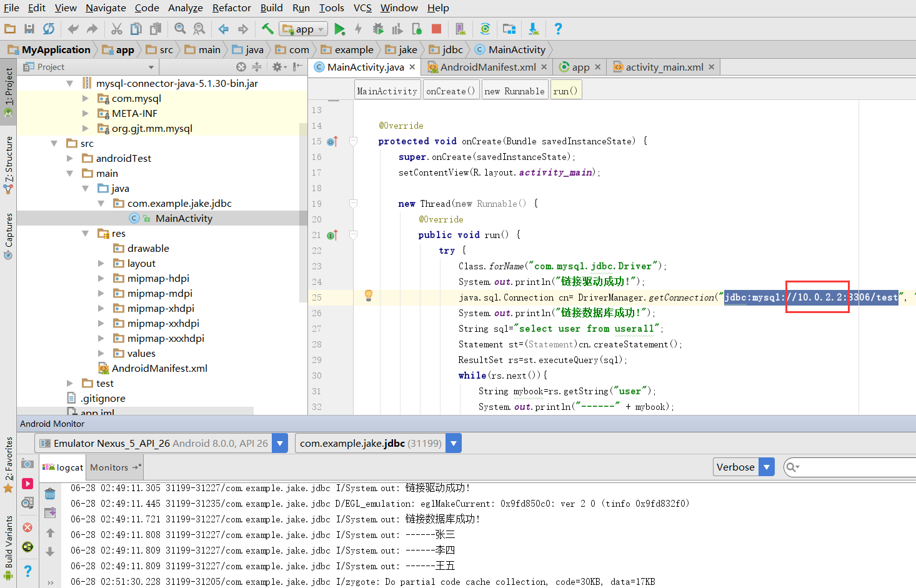
Task: Open the app run configuration dropdown
Action: (304, 29)
